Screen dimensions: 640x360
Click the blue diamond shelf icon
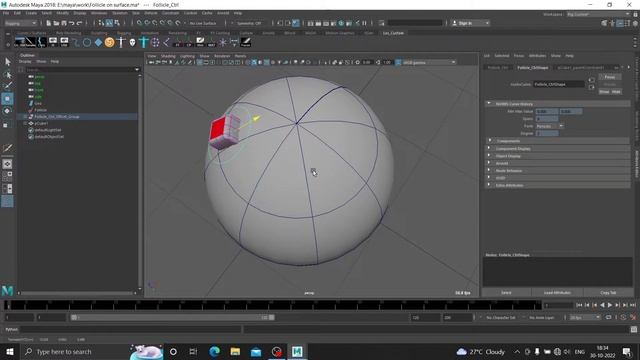[98, 42]
